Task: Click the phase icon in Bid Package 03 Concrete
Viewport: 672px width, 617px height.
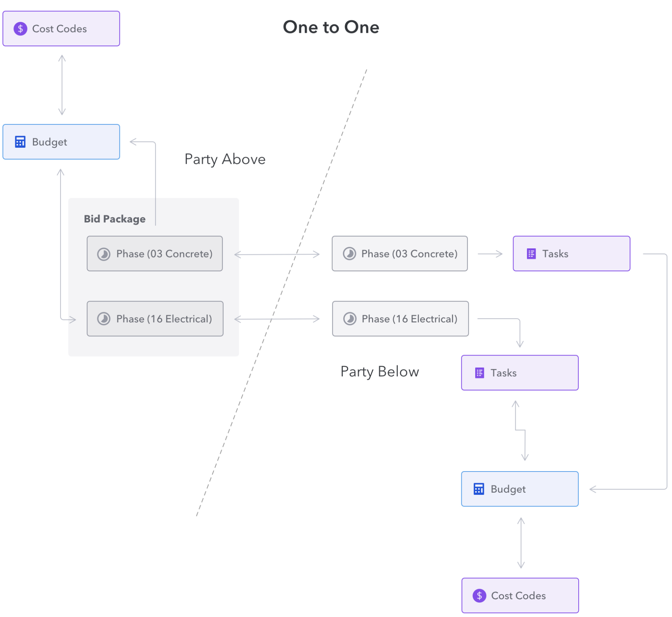Action: 104,254
